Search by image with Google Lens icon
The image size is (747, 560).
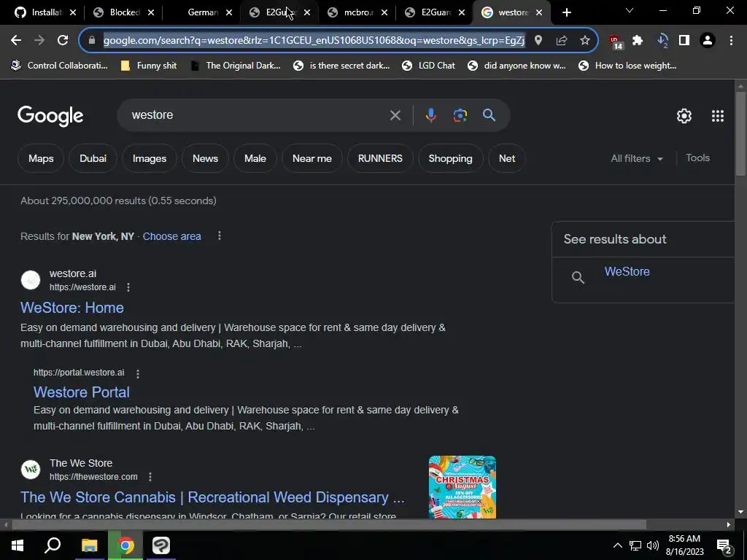coord(460,115)
